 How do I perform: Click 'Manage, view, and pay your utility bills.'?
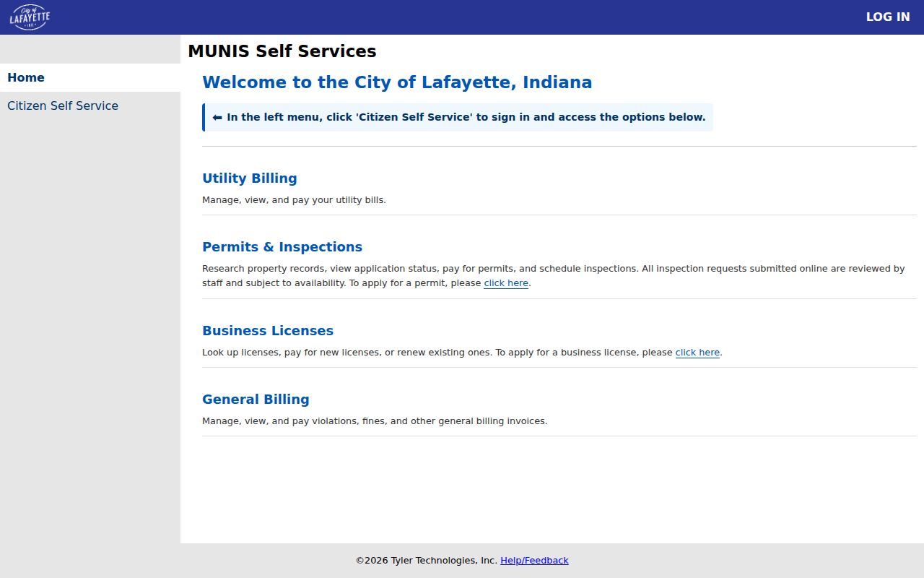point(294,200)
